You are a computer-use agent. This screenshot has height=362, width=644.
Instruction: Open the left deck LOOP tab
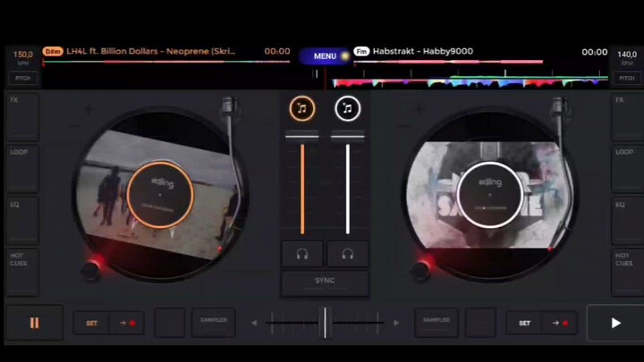point(22,169)
